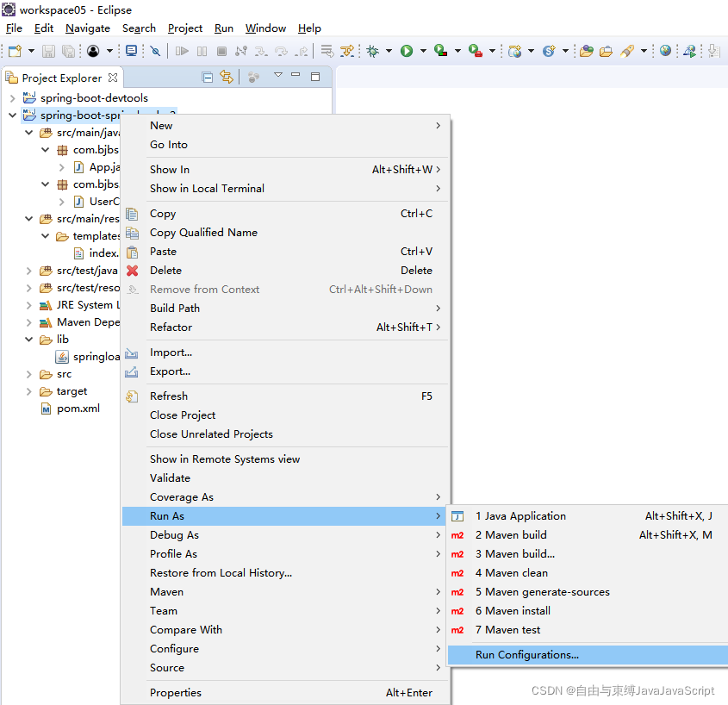
Task: Open the Debug icon dropdown arrow
Action: coord(389,51)
